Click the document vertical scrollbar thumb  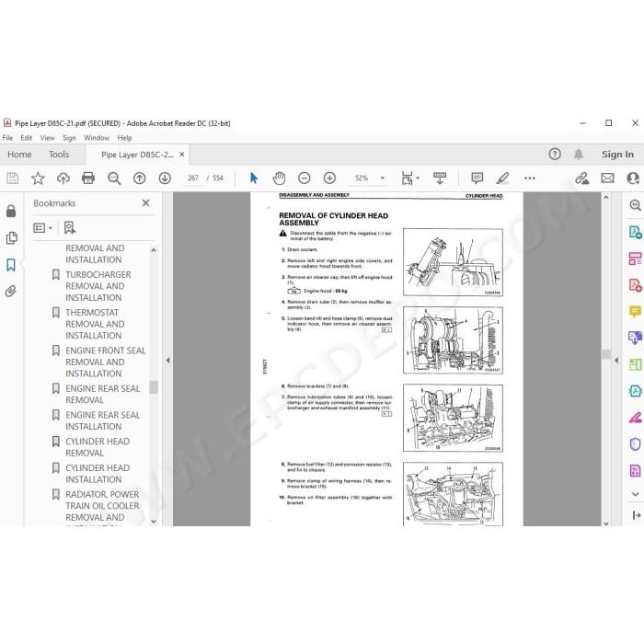click(606, 354)
